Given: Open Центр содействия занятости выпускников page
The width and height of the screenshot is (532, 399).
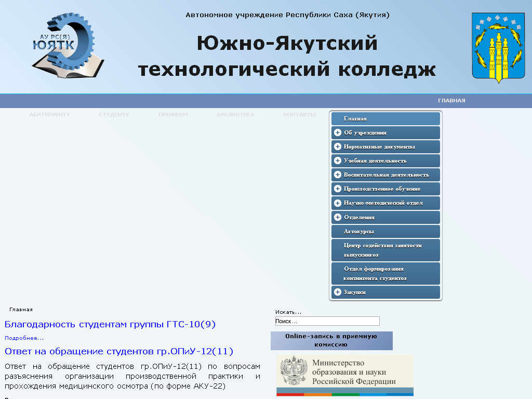Looking at the screenshot, I should (382, 250).
